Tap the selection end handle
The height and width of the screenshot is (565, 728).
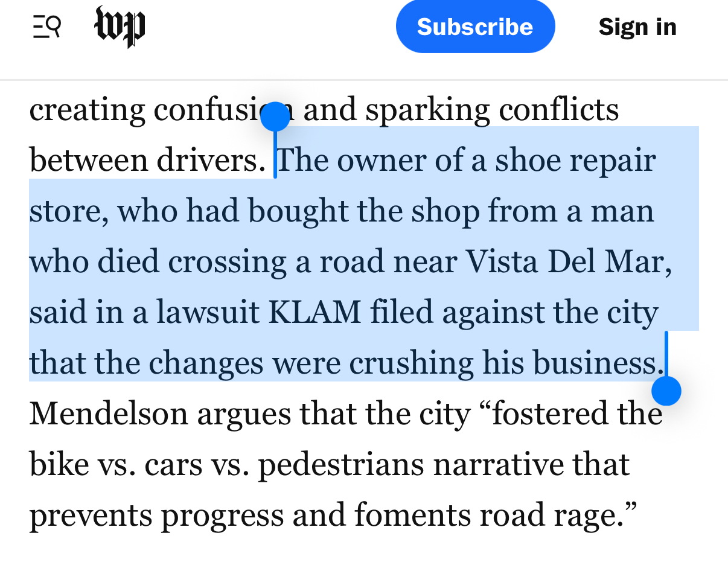[x=666, y=391]
